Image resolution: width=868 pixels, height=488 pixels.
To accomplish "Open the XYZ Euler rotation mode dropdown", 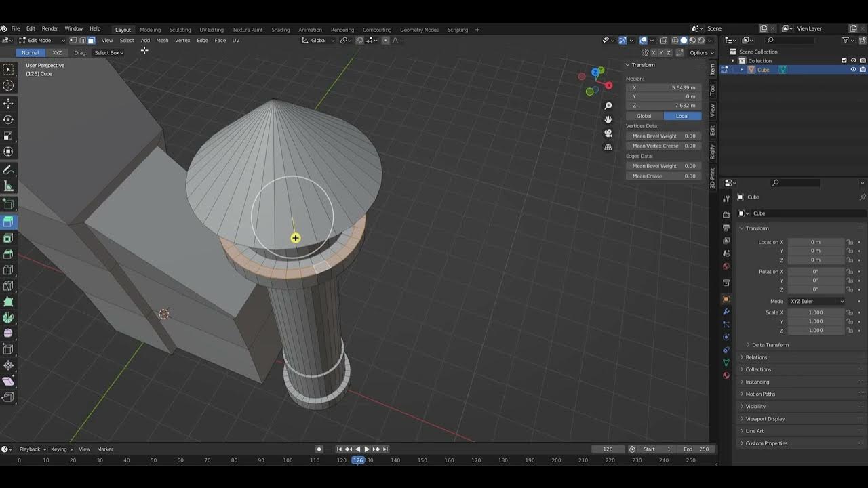I will coord(816,301).
